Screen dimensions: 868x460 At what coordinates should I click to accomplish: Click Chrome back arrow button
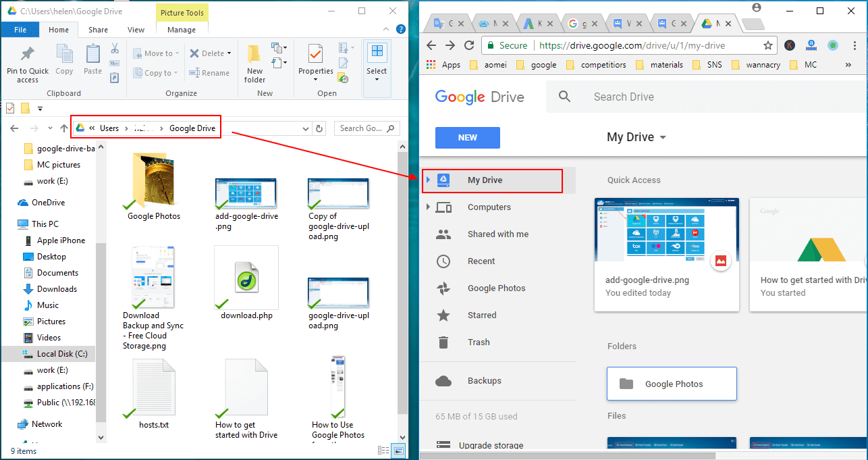[431, 45]
